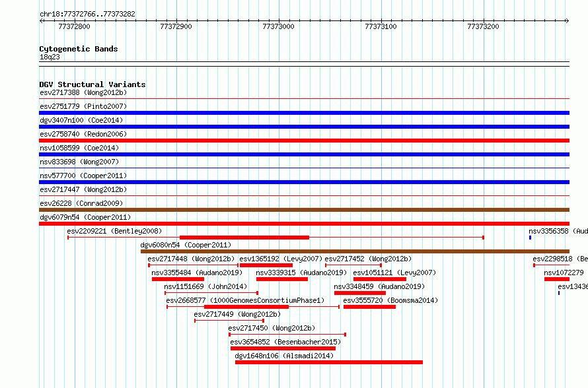Viewport: 588px width, 388px height.
Task: Select the thick bar of esv2209221
Action: [244, 238]
